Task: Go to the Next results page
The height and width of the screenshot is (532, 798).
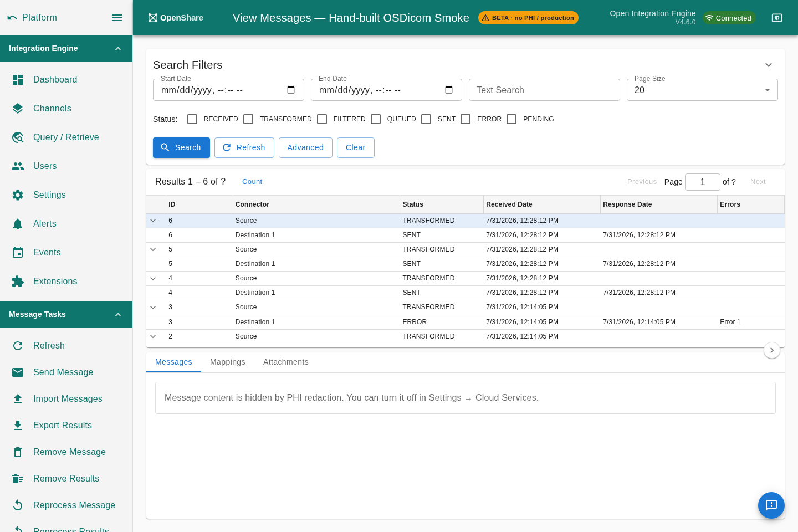Action: pyautogui.click(x=758, y=182)
